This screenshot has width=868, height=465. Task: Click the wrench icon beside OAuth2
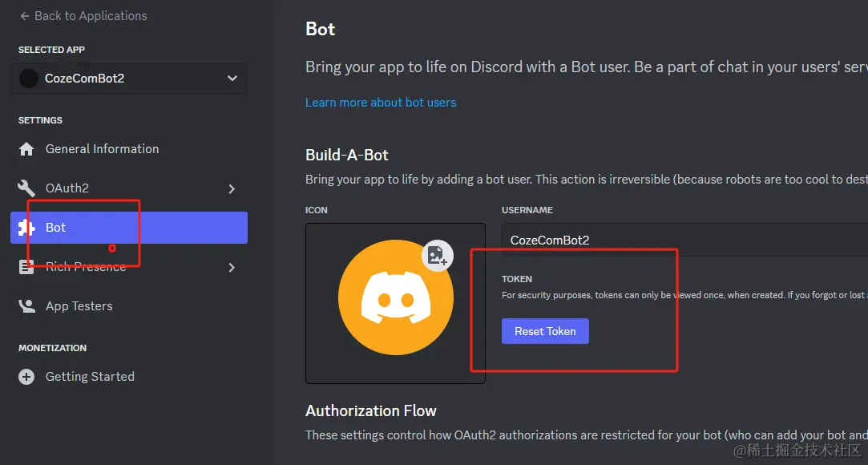[x=26, y=188]
